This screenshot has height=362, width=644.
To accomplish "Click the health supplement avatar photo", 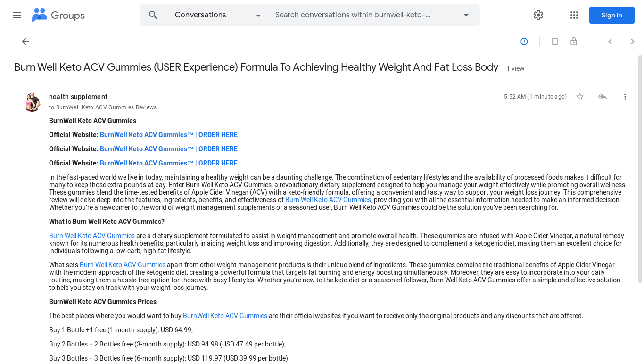I will (x=32, y=102).
